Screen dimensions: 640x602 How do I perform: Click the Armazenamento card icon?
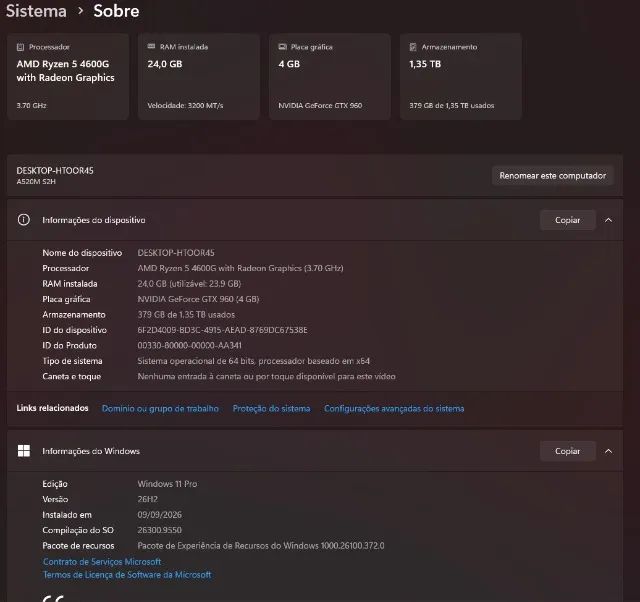(413, 47)
